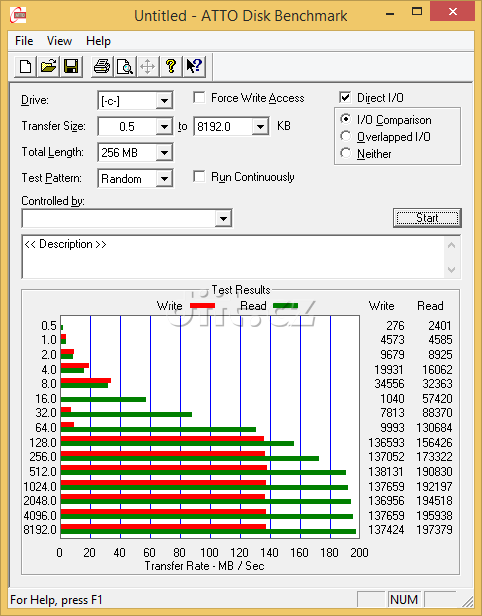Click the Read column header in results
This screenshot has height=616, width=482.
[x=430, y=306]
